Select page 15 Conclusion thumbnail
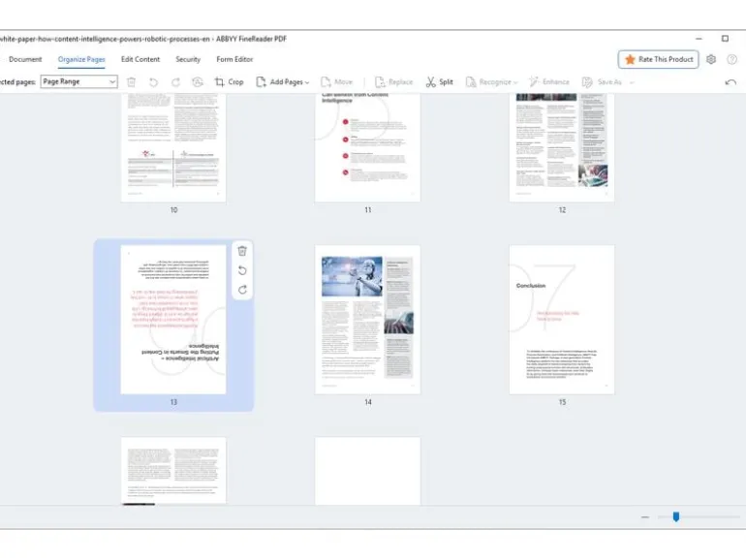This screenshot has height=560, width=746. [x=562, y=320]
